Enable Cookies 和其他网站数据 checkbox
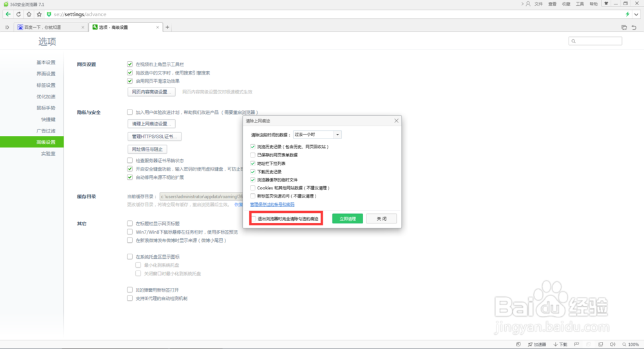 point(252,187)
